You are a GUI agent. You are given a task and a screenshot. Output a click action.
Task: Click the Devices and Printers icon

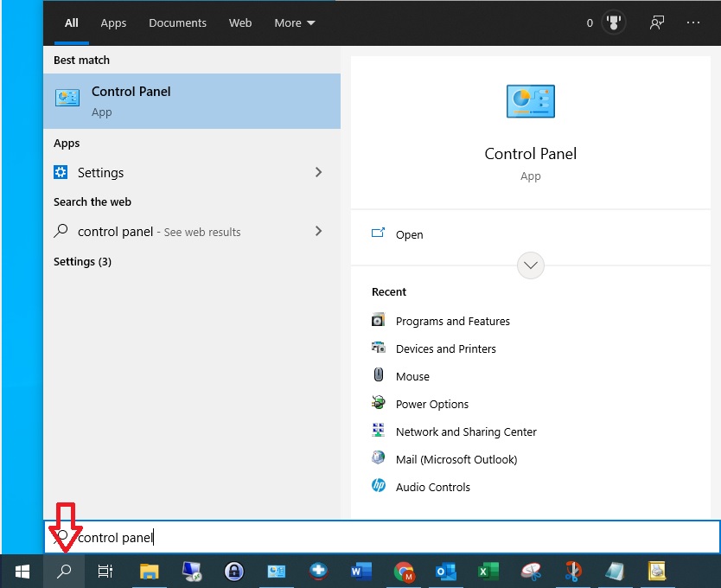[x=378, y=348]
